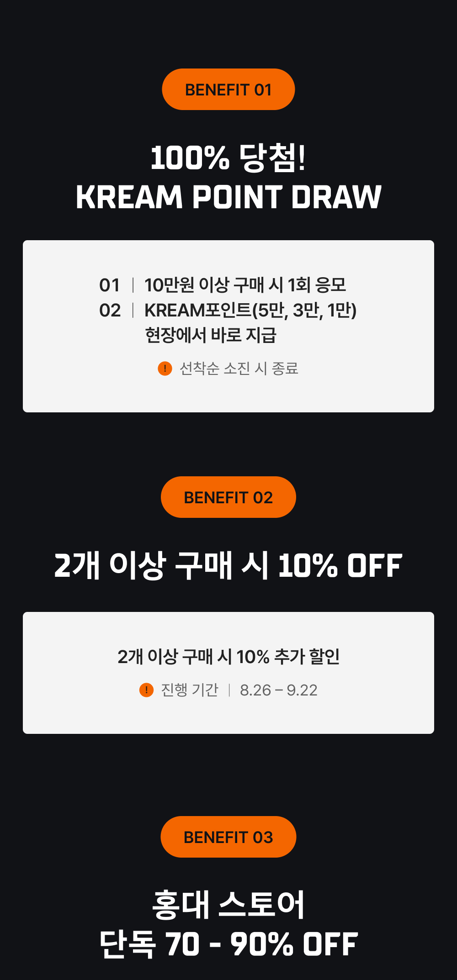The height and width of the screenshot is (980, 457).
Task: Select '10만원 이상 구매 시 1회 응모' text
Action: pyautogui.click(x=245, y=285)
